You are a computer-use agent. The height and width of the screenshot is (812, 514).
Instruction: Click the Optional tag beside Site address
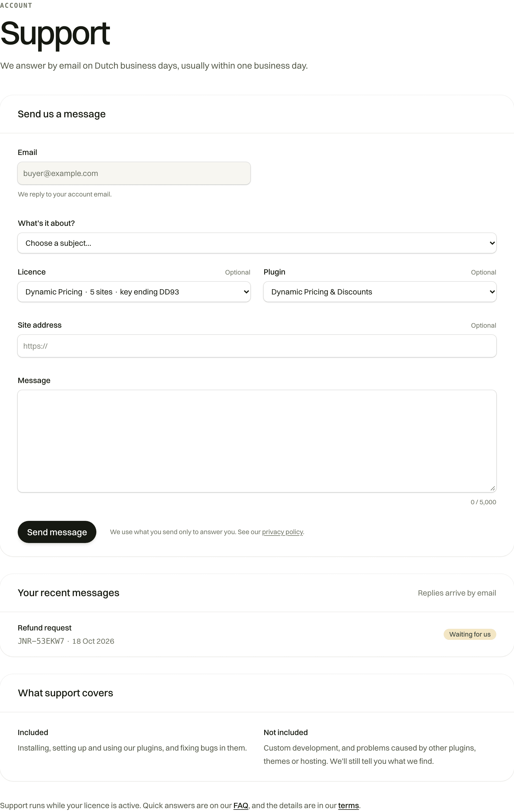coord(483,325)
